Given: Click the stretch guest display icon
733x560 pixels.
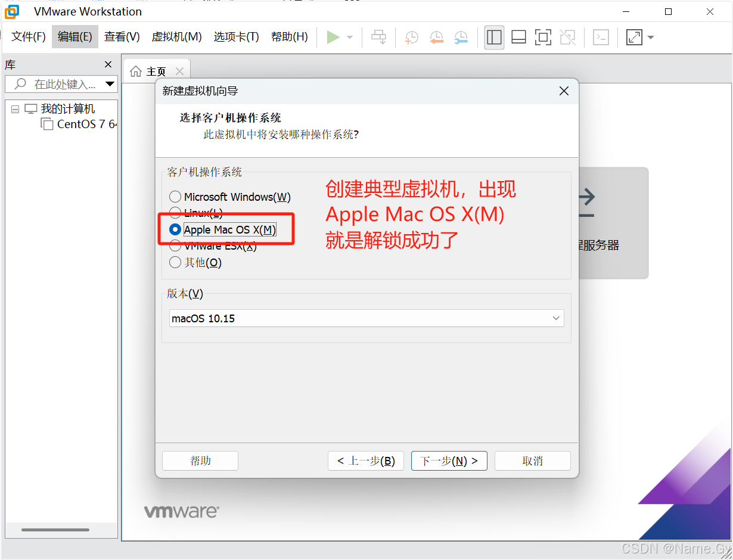Looking at the screenshot, I should [634, 38].
